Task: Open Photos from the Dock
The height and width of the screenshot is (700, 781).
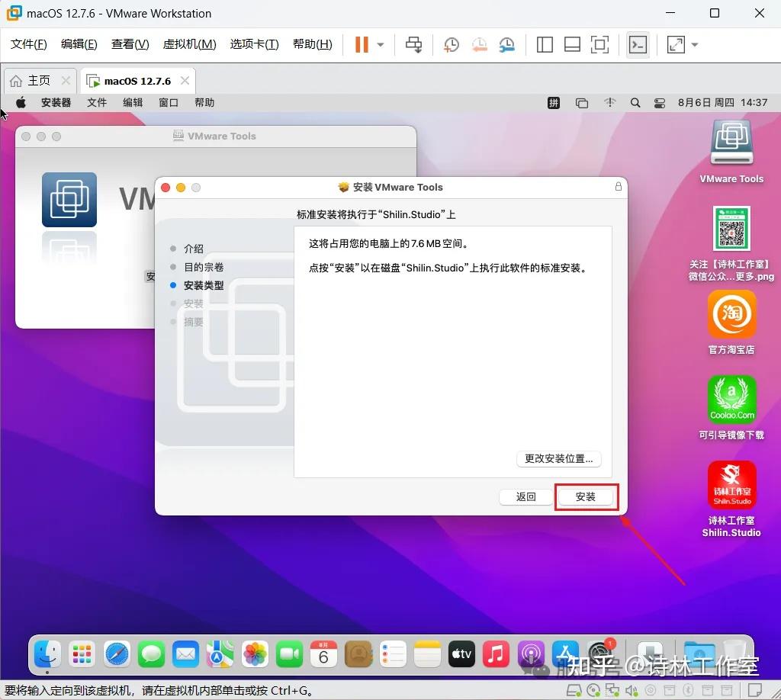Action: (255, 653)
